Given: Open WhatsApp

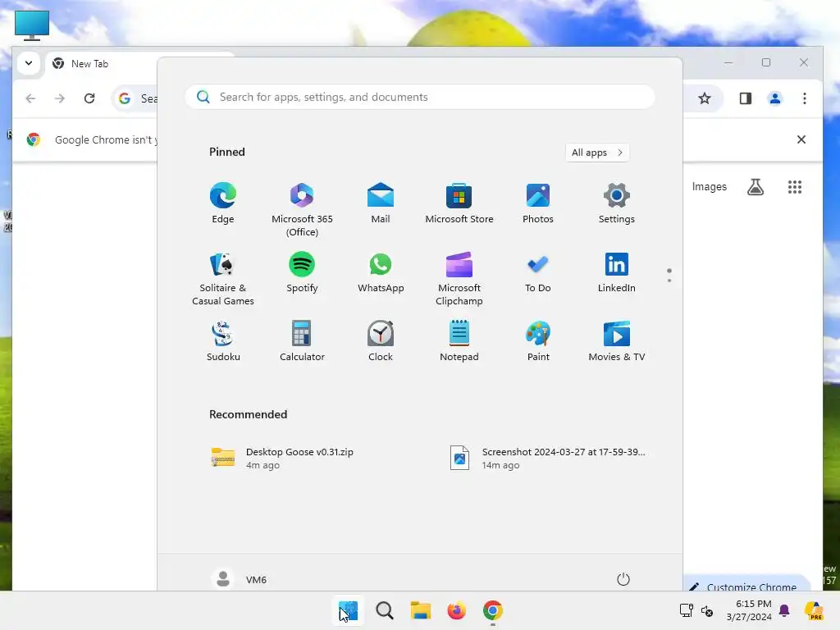Looking at the screenshot, I should pyautogui.click(x=381, y=273).
